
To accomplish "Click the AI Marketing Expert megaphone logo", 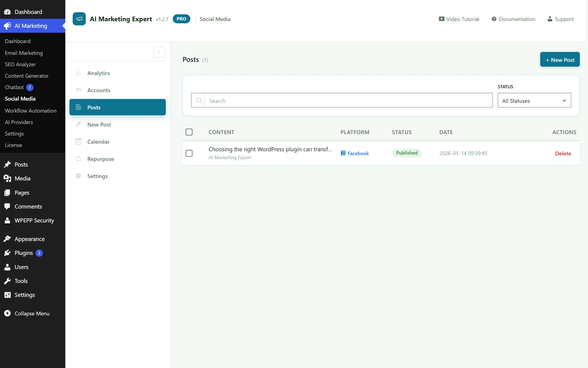I will tap(79, 19).
